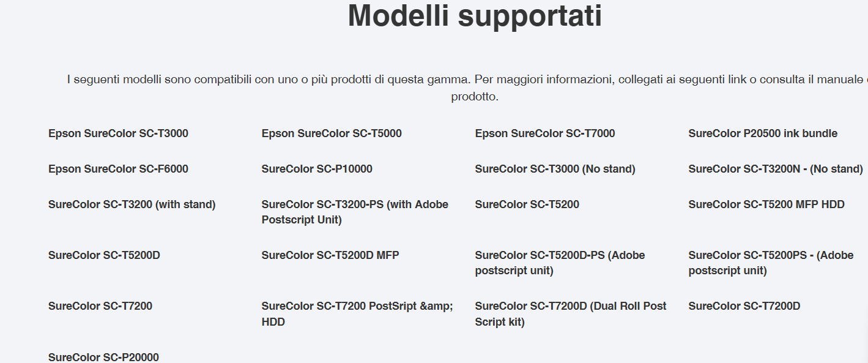Open SureColor SC-T5200 MFP HDD link
The height and width of the screenshot is (363, 868).
tap(766, 204)
